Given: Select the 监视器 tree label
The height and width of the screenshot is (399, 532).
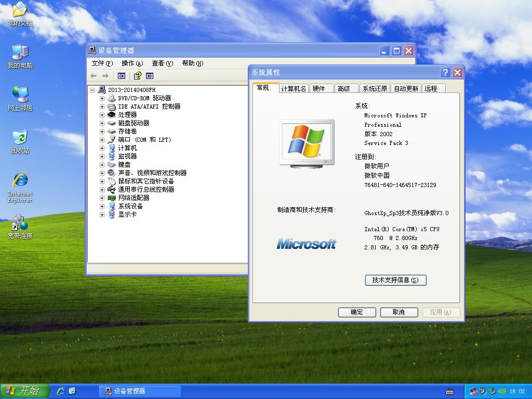Looking at the screenshot, I should (127, 156).
